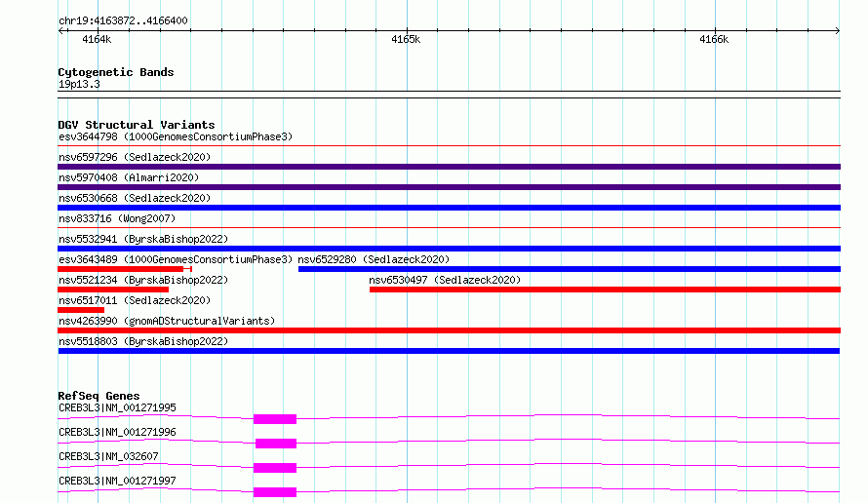868x503 pixels.
Task: Select chr19:4163872..4166400 coordinates text
Action: click(123, 20)
